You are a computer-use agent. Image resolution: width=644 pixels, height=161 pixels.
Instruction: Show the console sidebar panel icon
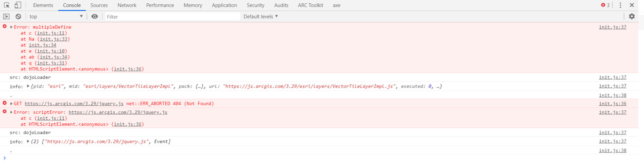click(6, 16)
